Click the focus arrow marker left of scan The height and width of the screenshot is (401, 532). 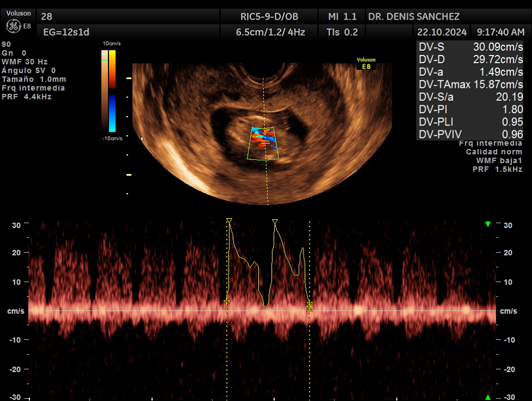tap(142, 139)
